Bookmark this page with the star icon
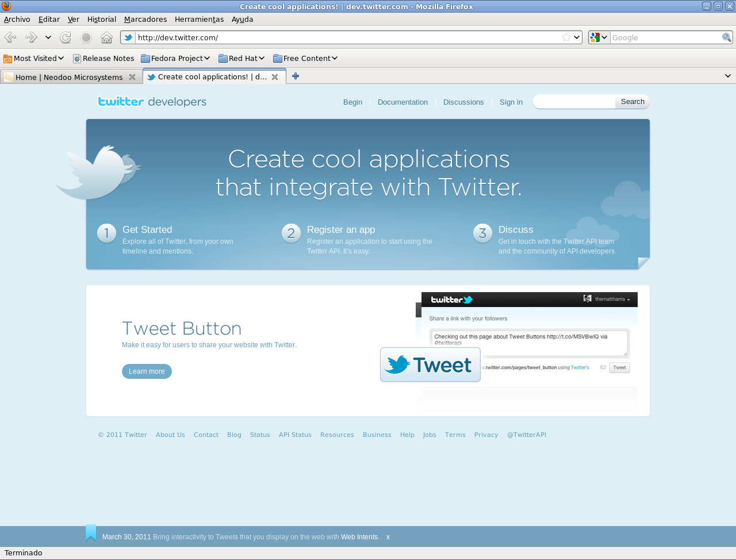 coord(566,37)
